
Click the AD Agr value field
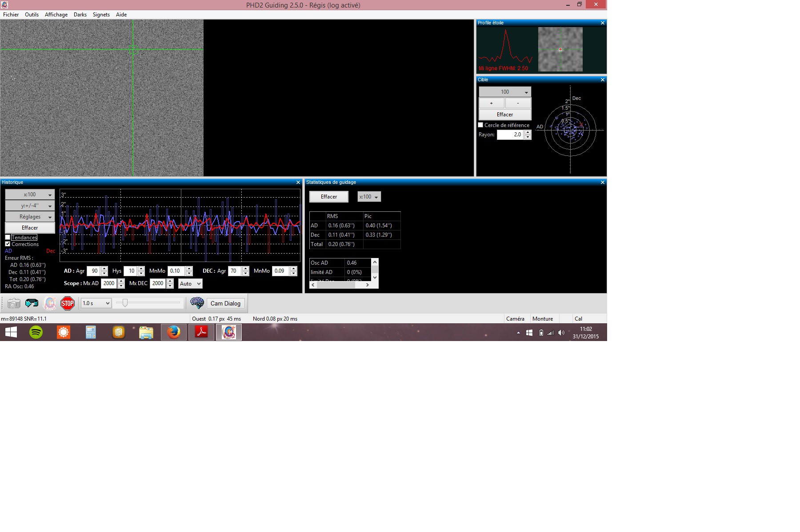93,271
